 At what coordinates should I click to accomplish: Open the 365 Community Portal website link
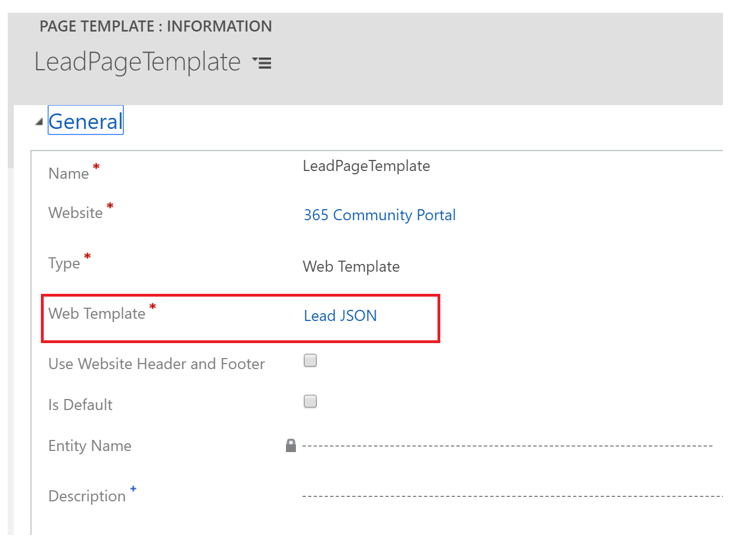coord(379,215)
